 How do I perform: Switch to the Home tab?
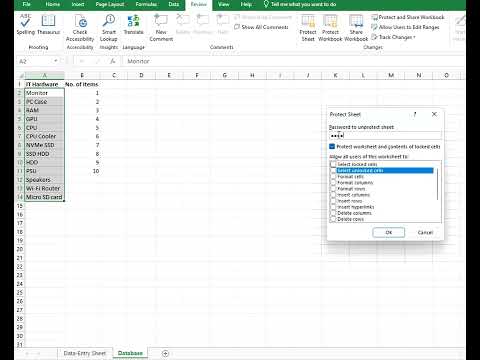(53, 4)
